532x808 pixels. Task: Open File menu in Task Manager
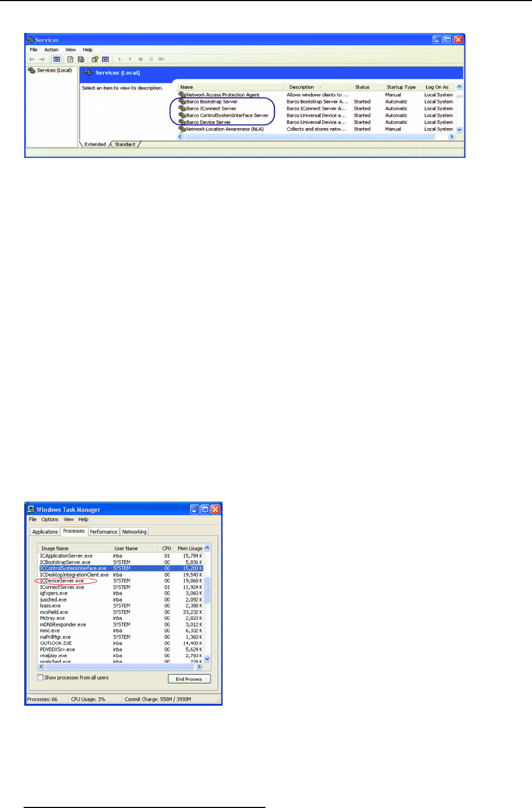pyautogui.click(x=32, y=520)
